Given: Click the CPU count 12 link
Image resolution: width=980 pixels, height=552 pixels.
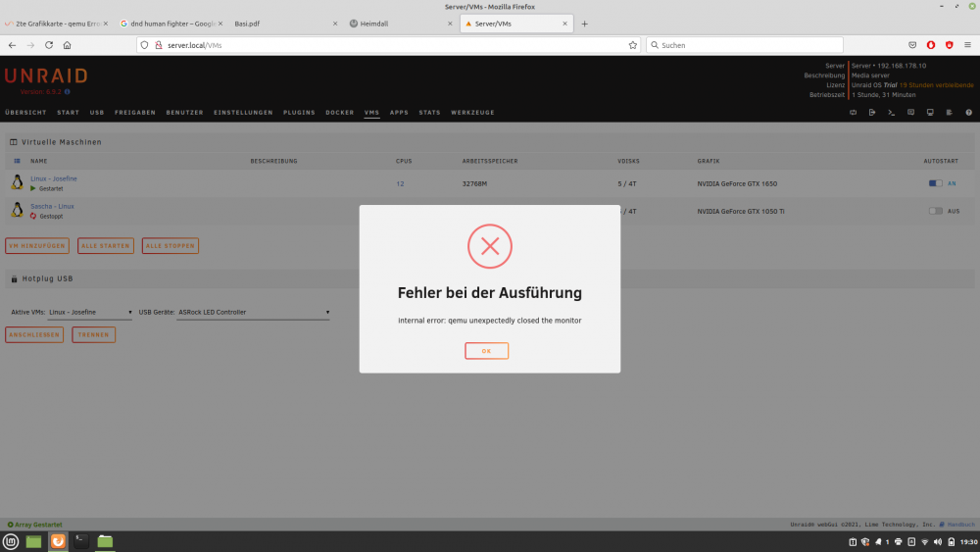Looking at the screenshot, I should click(400, 183).
